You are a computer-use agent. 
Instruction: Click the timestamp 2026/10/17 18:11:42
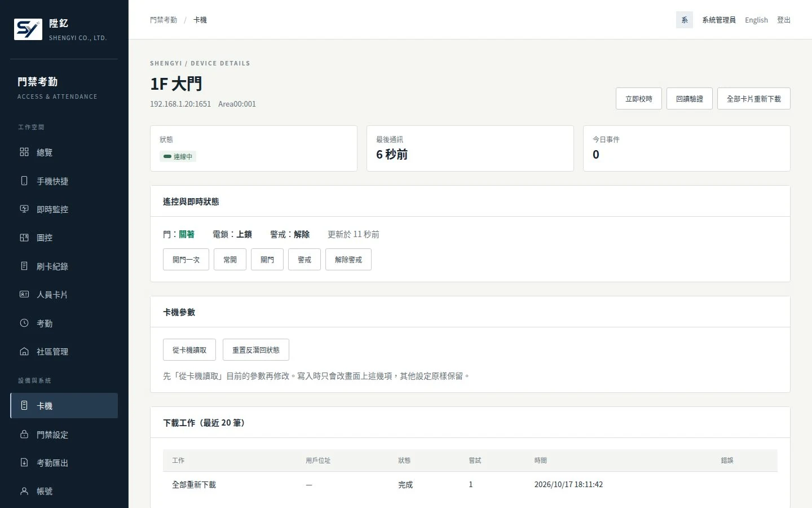click(x=568, y=485)
